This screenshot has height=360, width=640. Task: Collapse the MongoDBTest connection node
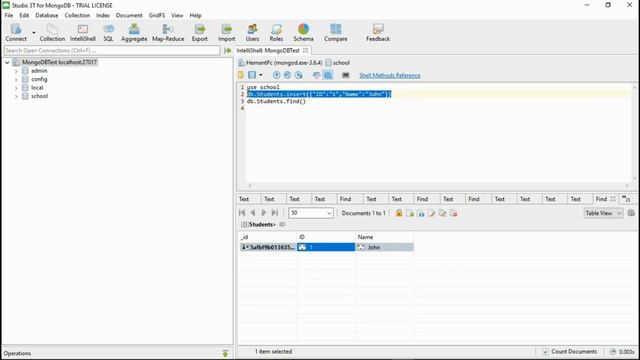7,62
